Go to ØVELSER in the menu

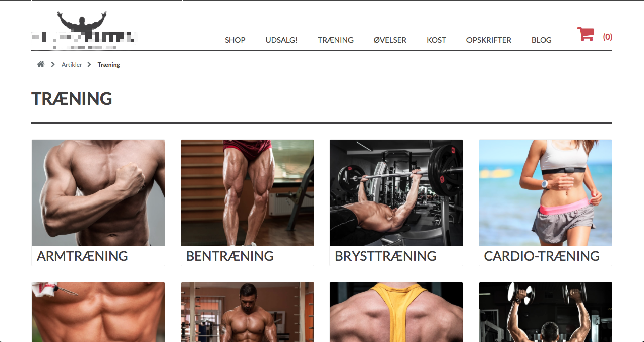(x=390, y=40)
